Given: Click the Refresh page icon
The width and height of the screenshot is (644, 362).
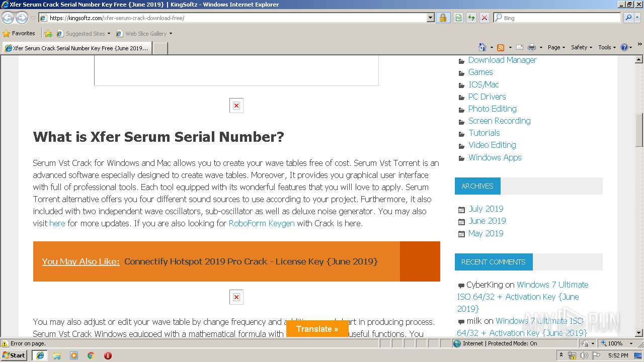Looking at the screenshot, I should pos(471,18).
